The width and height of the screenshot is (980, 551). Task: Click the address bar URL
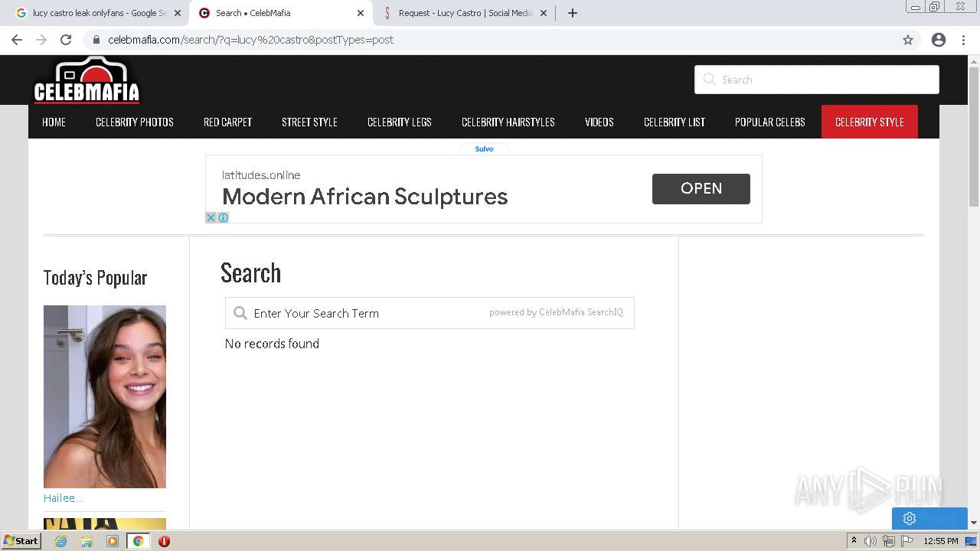pyautogui.click(x=250, y=40)
